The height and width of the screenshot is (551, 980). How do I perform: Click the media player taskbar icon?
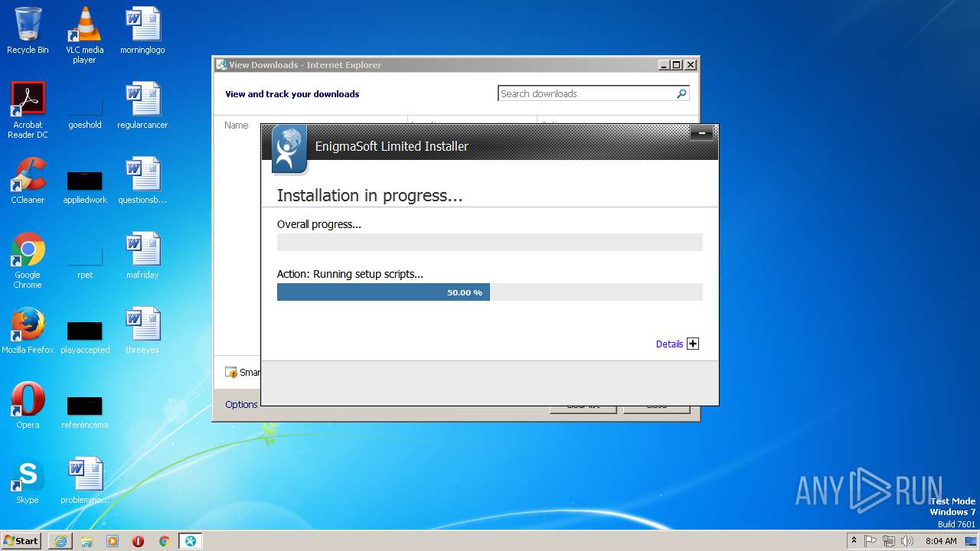[x=113, y=541]
